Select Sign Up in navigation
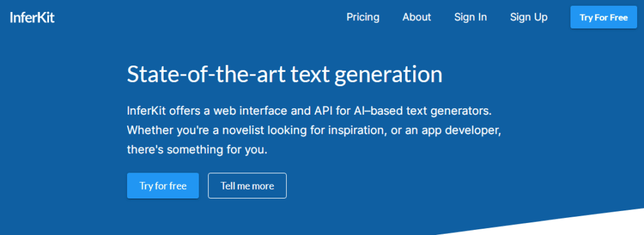644x235 pixels. [528, 17]
